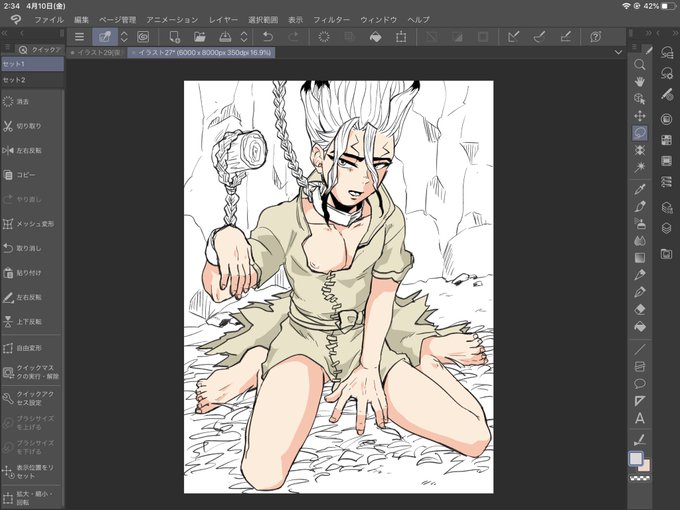Image resolution: width=680 pixels, height=510 pixels.
Task: Expand right tool panel double-arrow
Action: [648, 33]
